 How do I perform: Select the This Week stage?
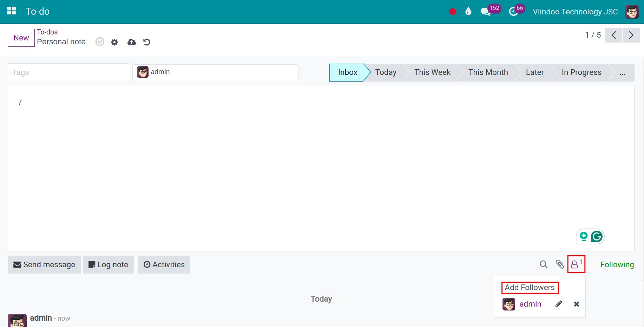coord(432,72)
